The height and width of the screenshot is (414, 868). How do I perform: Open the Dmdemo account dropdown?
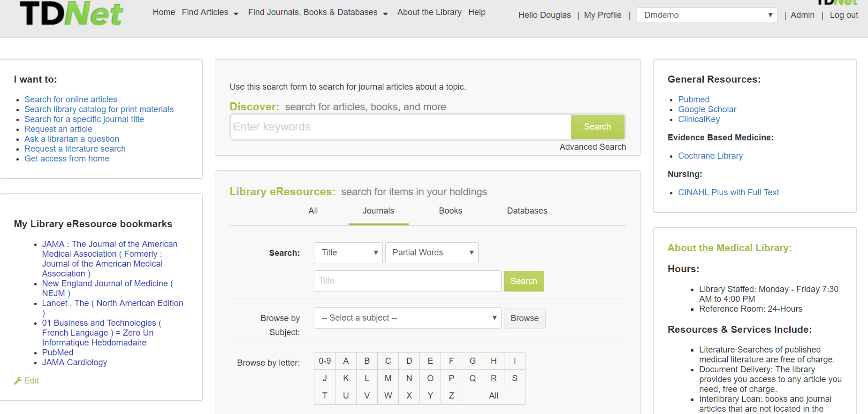[707, 15]
